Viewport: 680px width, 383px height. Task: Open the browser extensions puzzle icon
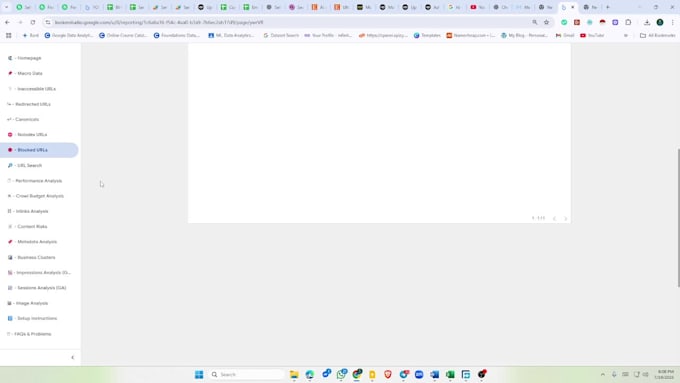coord(628,22)
